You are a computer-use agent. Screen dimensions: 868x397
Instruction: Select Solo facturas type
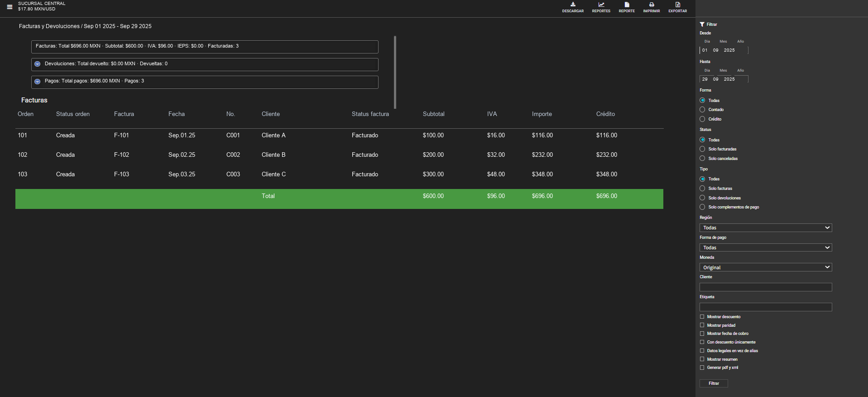702,189
